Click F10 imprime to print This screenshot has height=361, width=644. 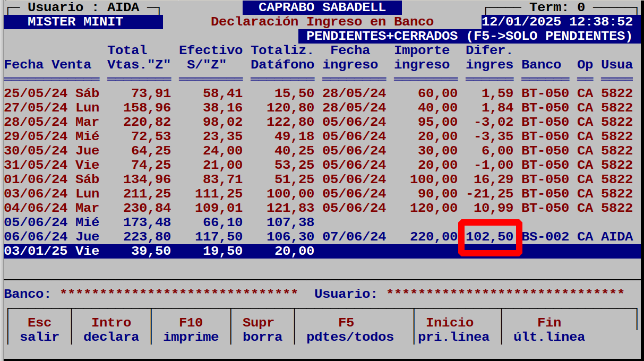pyautogui.click(x=191, y=330)
